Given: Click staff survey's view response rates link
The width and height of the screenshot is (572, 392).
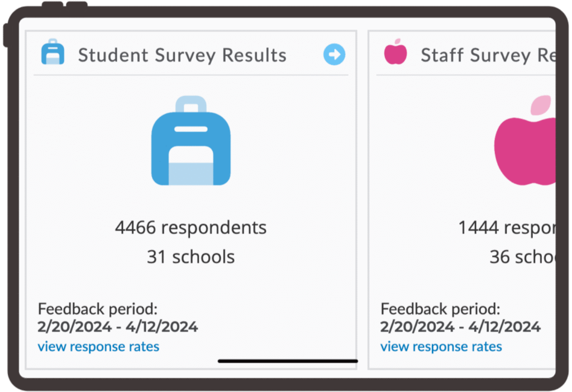Looking at the screenshot, I should (441, 347).
